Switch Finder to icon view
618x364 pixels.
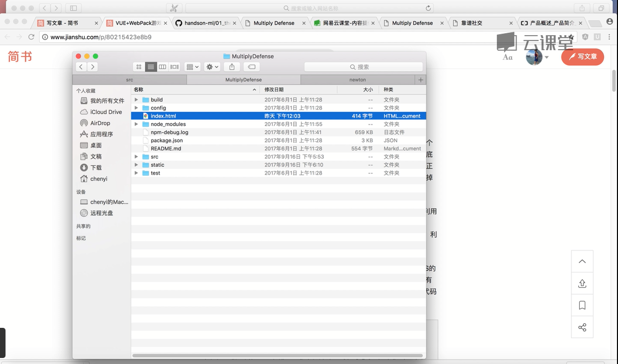[139, 67]
